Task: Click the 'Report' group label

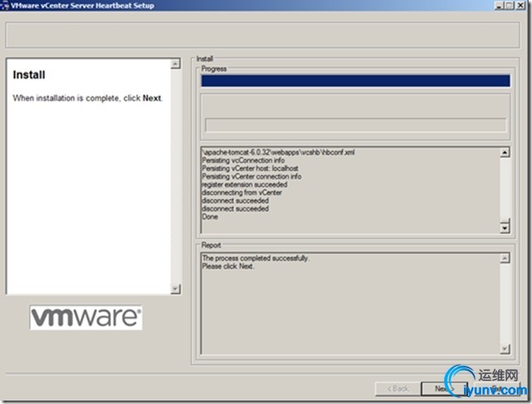Action: (x=211, y=245)
